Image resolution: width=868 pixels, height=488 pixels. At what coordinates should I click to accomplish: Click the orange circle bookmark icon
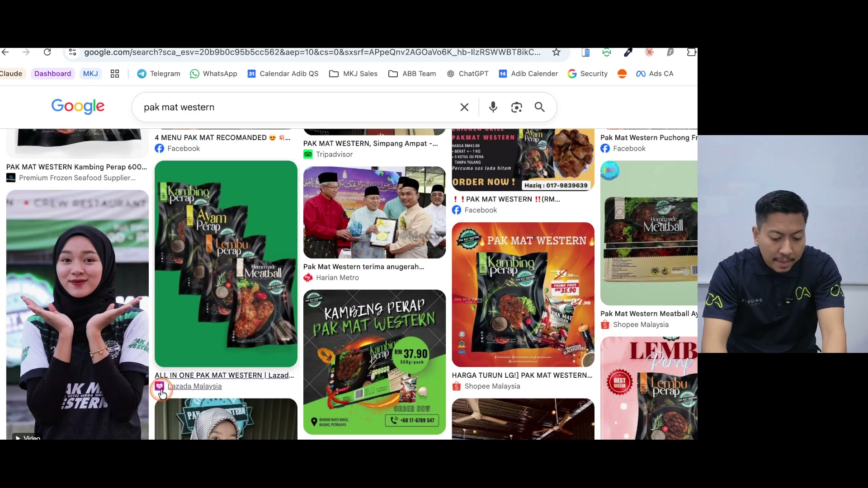(622, 74)
